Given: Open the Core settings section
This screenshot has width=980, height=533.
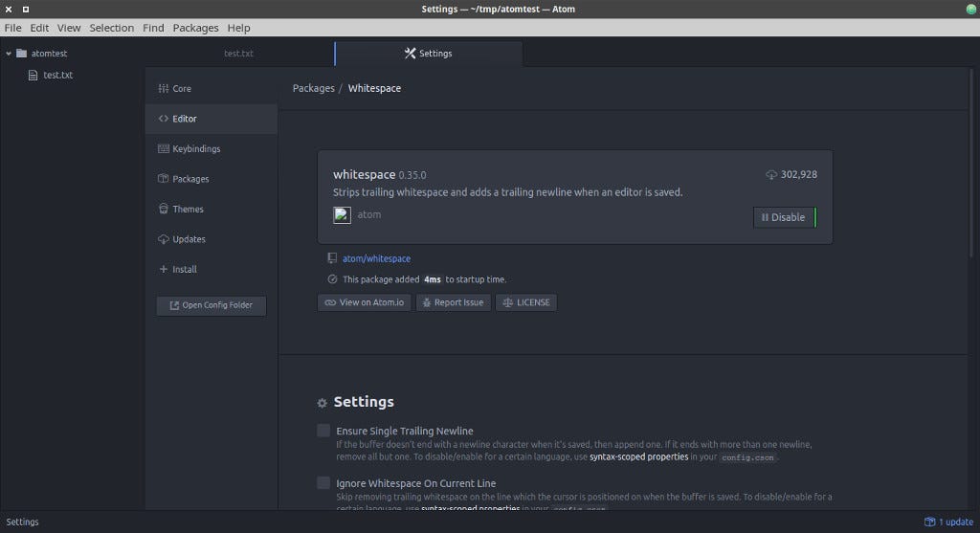Looking at the screenshot, I should pos(212,89).
